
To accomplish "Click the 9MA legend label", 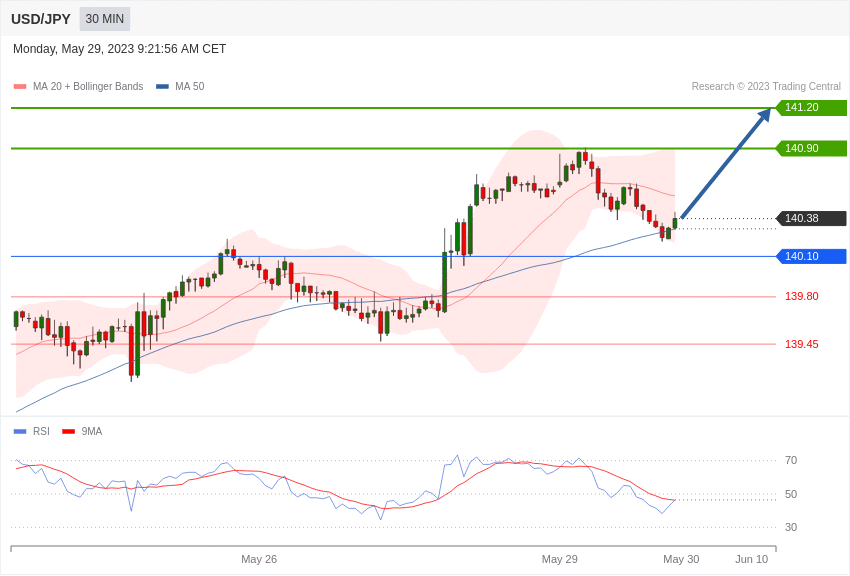I will (92, 431).
